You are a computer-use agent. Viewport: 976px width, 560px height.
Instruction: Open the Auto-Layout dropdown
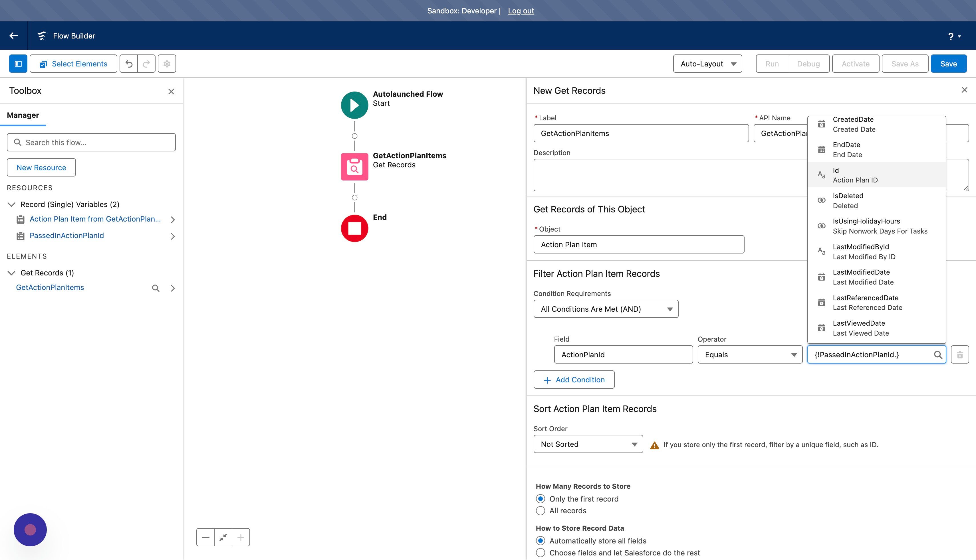[x=707, y=64]
